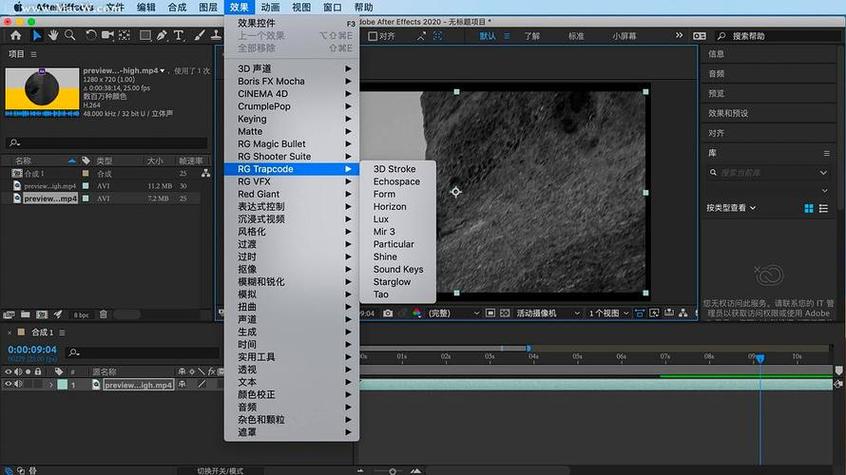Open the 按类型查看 dropdown

point(731,208)
